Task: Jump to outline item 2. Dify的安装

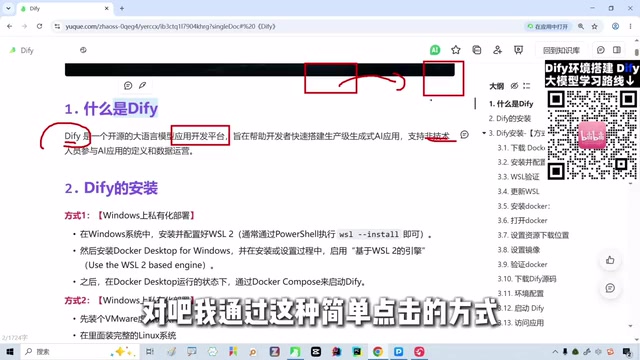Action: [x=510, y=118]
